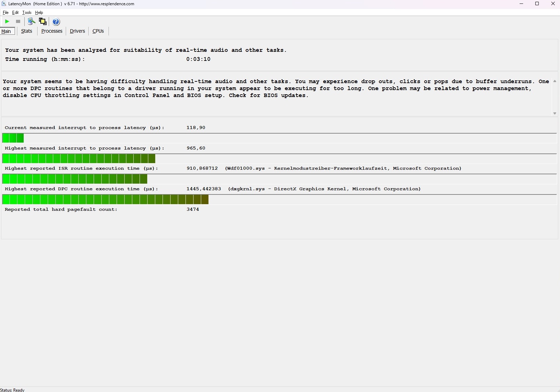The image size is (560, 392).
Task: Click the DPC time value 1445,442383
Action: pyautogui.click(x=204, y=189)
